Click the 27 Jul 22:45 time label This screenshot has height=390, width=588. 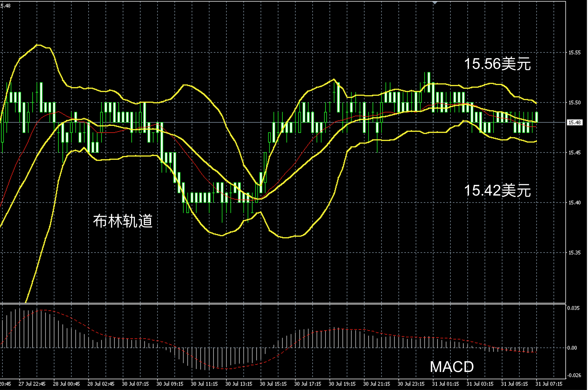click(32, 384)
